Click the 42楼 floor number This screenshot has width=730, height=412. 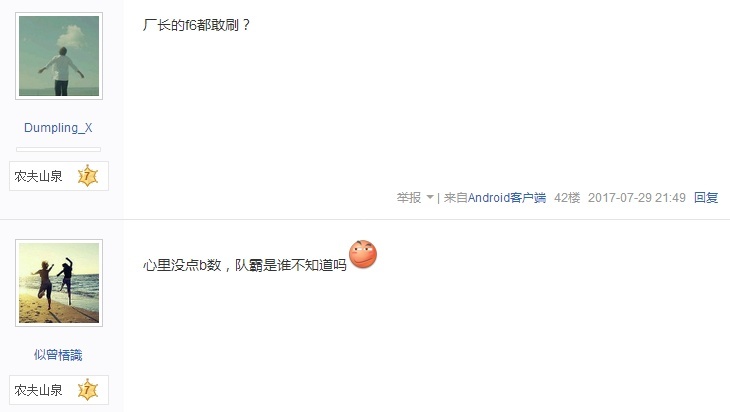tap(567, 197)
